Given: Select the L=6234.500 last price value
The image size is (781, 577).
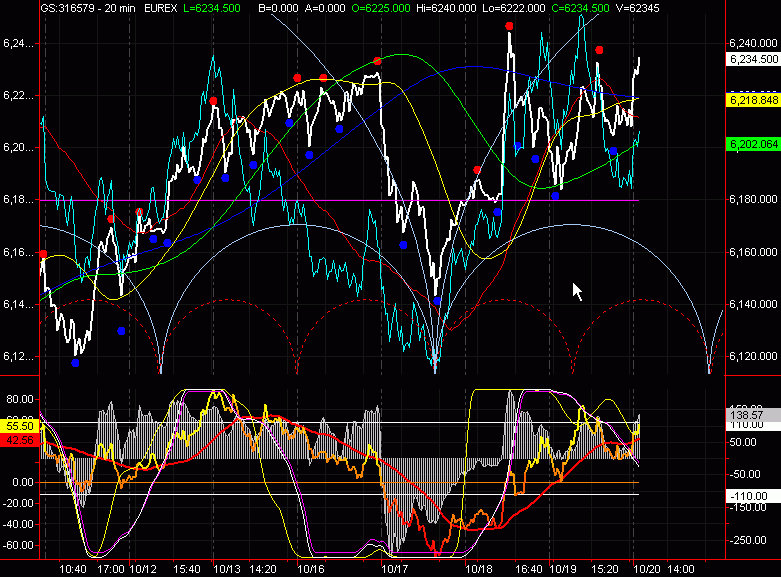Looking at the screenshot, I should tap(212, 8).
